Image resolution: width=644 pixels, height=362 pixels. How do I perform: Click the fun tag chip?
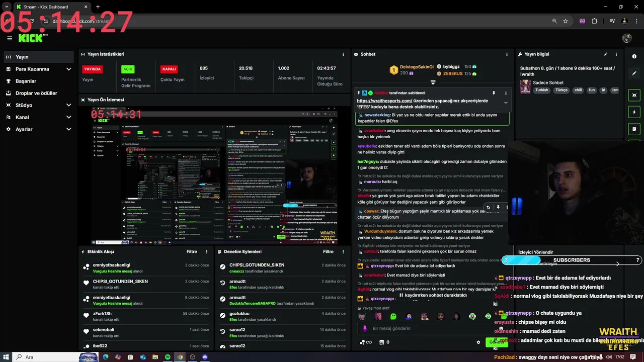tap(592, 90)
